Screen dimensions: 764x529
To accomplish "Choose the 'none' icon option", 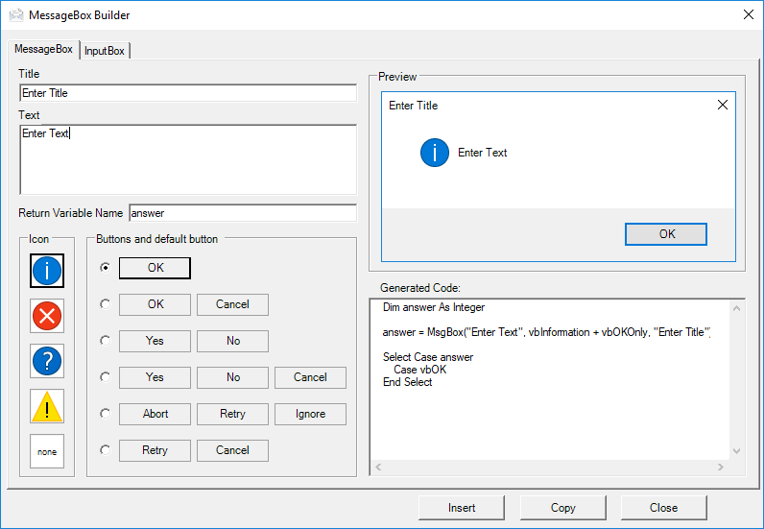I will pos(47,451).
